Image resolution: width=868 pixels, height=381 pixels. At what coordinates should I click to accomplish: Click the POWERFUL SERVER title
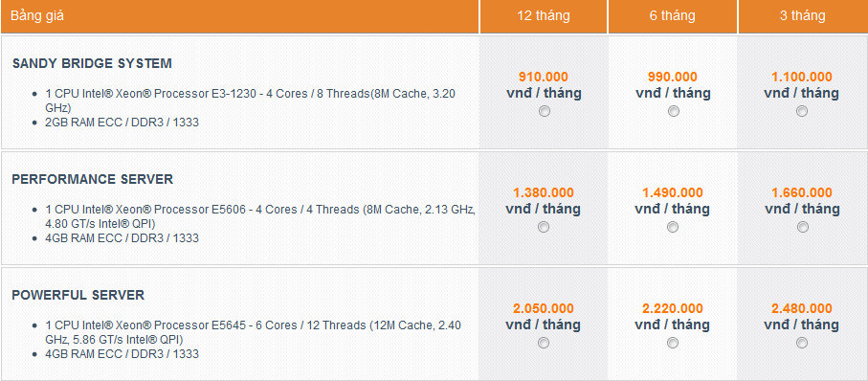[x=78, y=295]
